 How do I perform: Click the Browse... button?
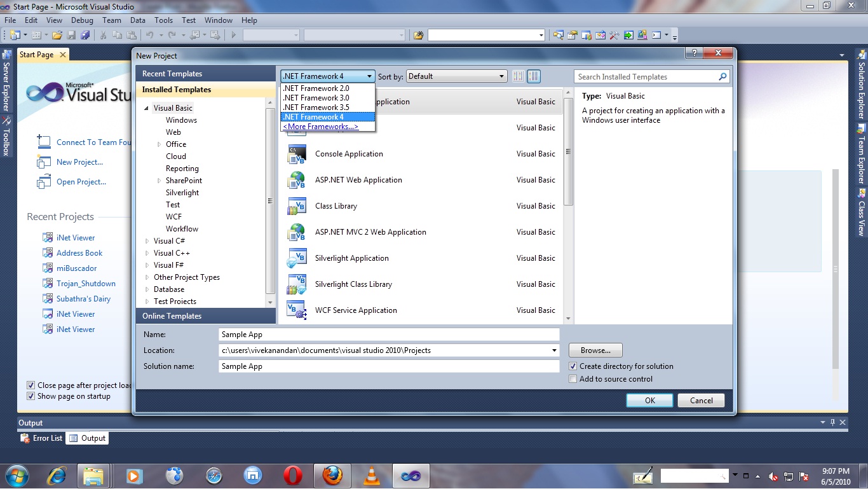pyautogui.click(x=595, y=350)
